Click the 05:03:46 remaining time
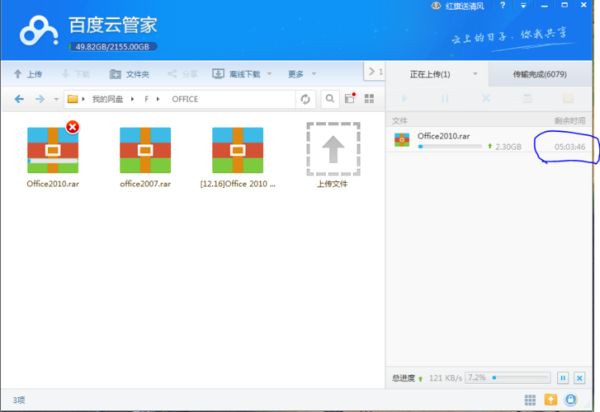 (x=570, y=147)
